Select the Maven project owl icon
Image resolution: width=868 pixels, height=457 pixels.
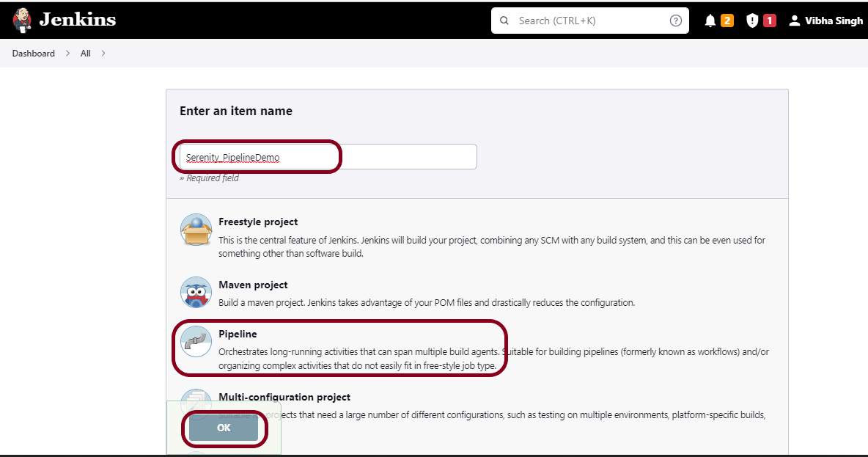pos(196,292)
